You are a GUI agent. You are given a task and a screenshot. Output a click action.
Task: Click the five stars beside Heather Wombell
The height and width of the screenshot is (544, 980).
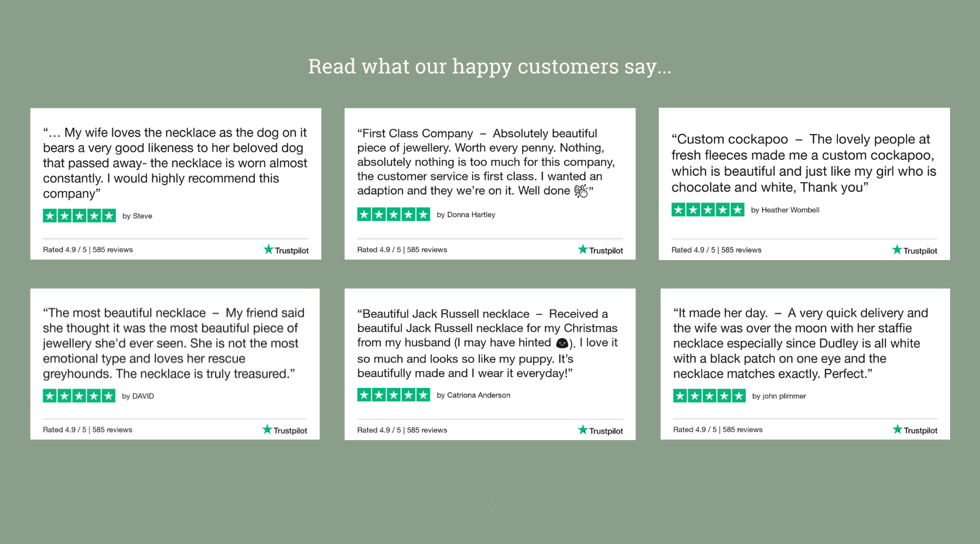[x=708, y=209]
